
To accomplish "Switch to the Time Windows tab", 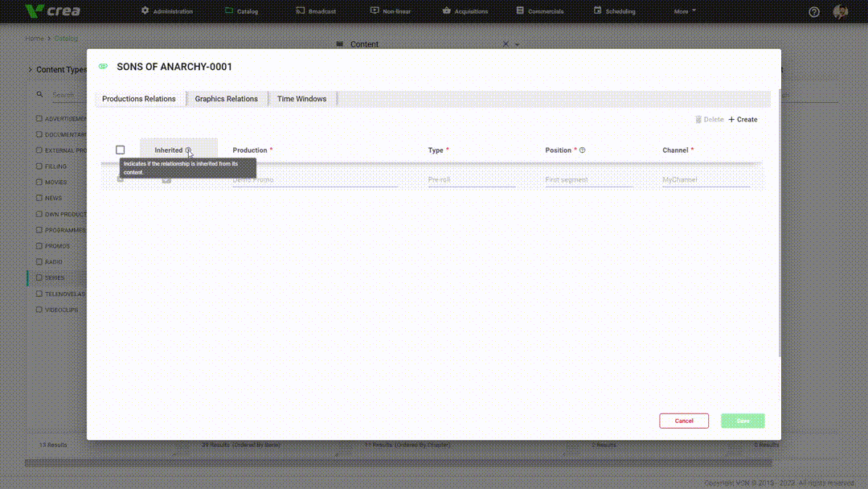I will pos(301,99).
